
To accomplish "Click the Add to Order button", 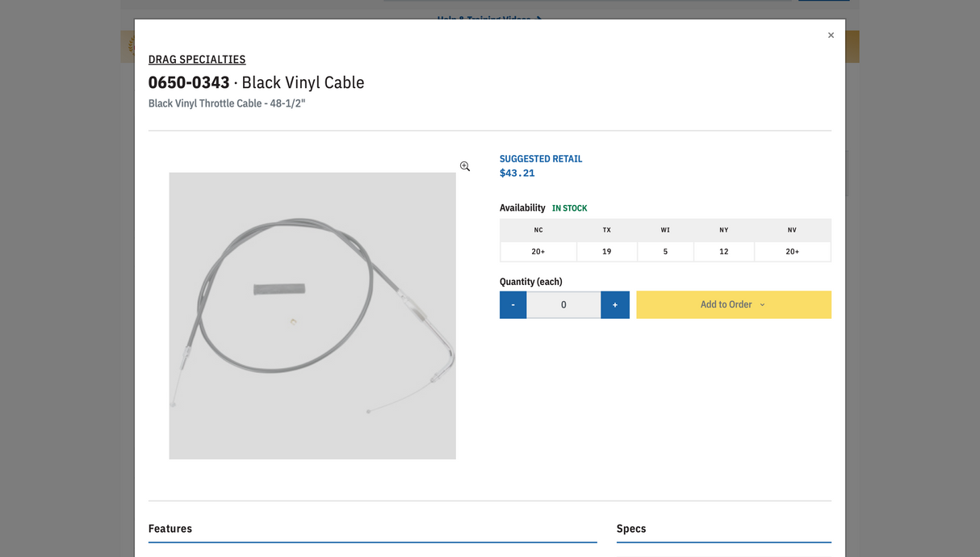I will 734,304.
